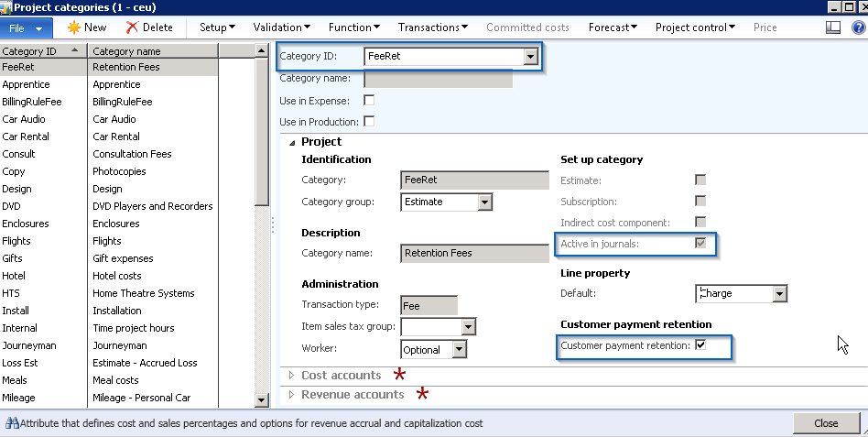
Task: Toggle the Use in Production checkbox
Action: 369,121
